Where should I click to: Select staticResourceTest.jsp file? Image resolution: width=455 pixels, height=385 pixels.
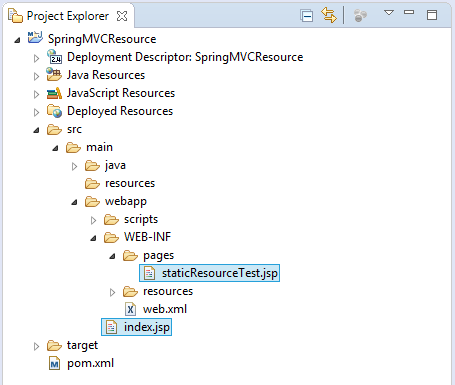coord(210,273)
